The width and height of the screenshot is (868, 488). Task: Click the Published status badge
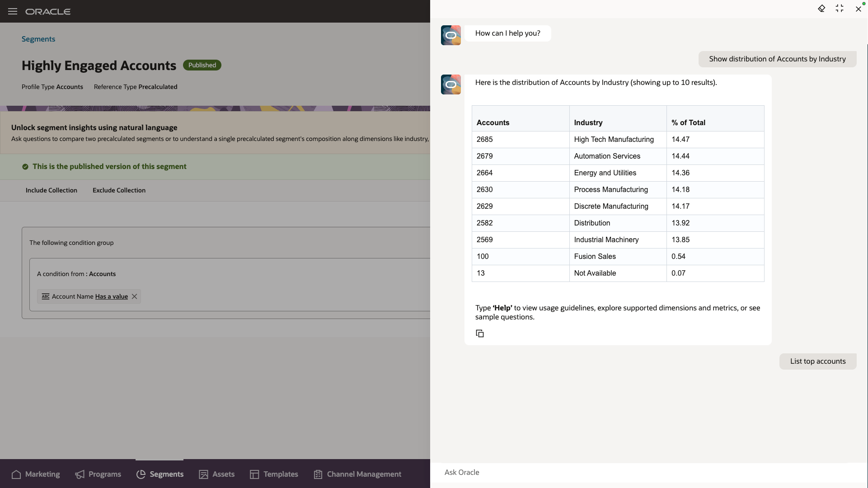pyautogui.click(x=202, y=65)
